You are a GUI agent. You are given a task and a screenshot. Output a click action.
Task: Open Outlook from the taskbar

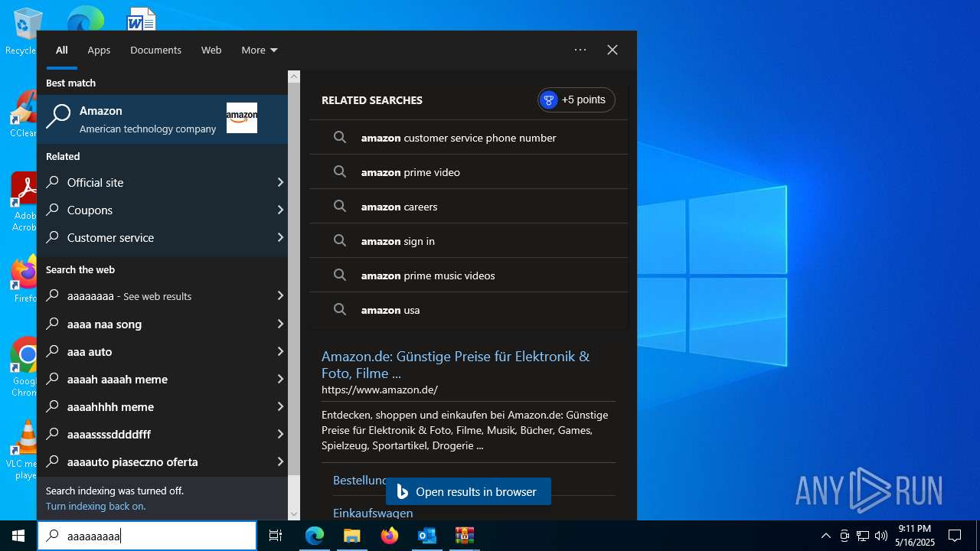tap(426, 536)
